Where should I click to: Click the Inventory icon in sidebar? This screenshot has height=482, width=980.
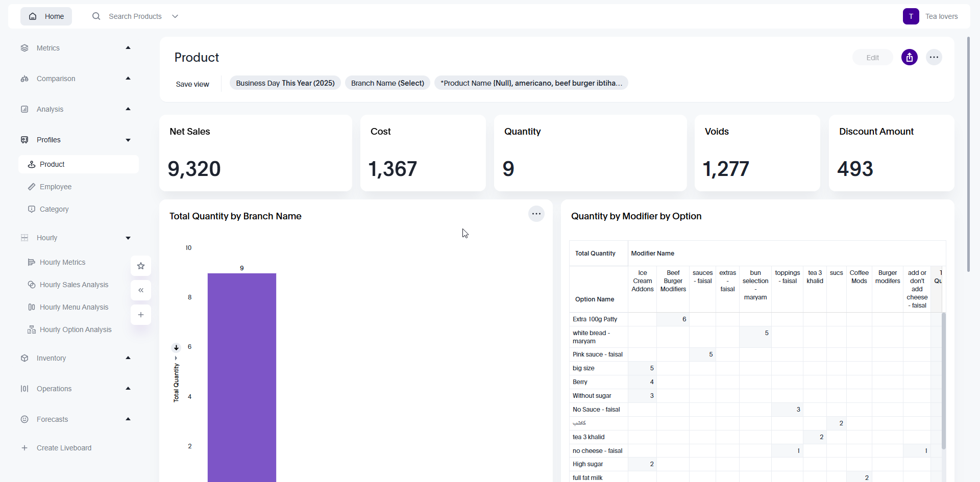24,358
